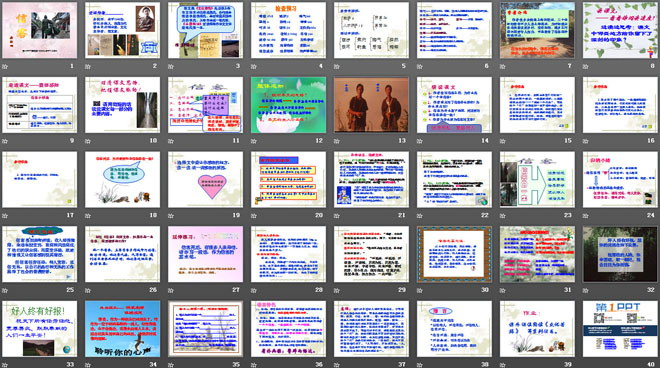Open slide 12 thumbnail with green lotus background
Image resolution: width=660 pixels, height=368 pixels.
point(288,105)
